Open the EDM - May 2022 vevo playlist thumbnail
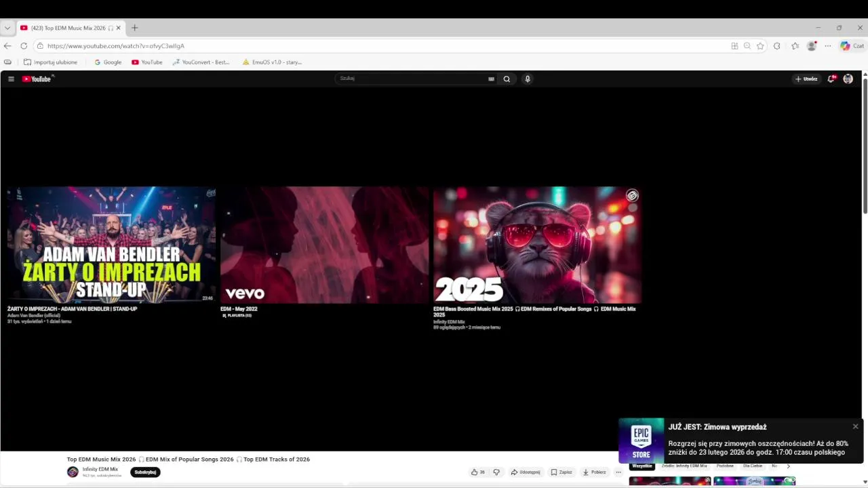 [x=324, y=245]
